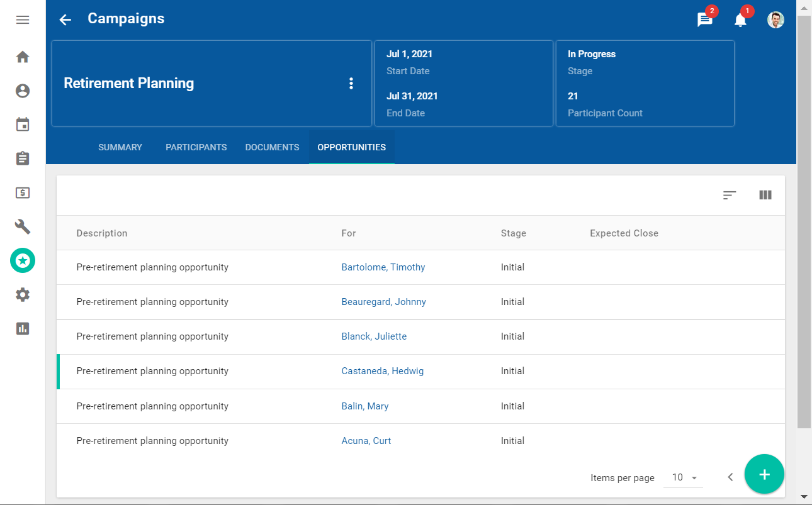The height and width of the screenshot is (505, 812).
Task: Switch to the Documents tab
Action: [272, 147]
